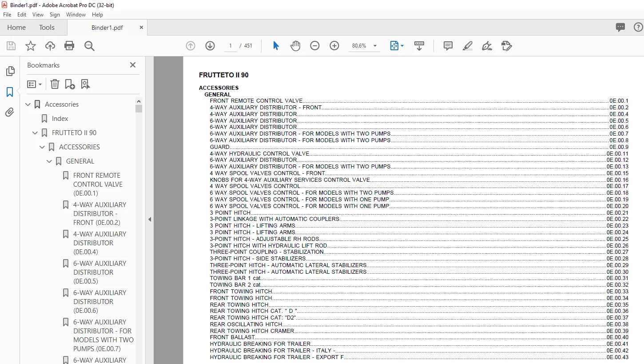Screen dimensions: 644x364
Task: Open the GUARD entry in the index
Action: coord(220,147)
